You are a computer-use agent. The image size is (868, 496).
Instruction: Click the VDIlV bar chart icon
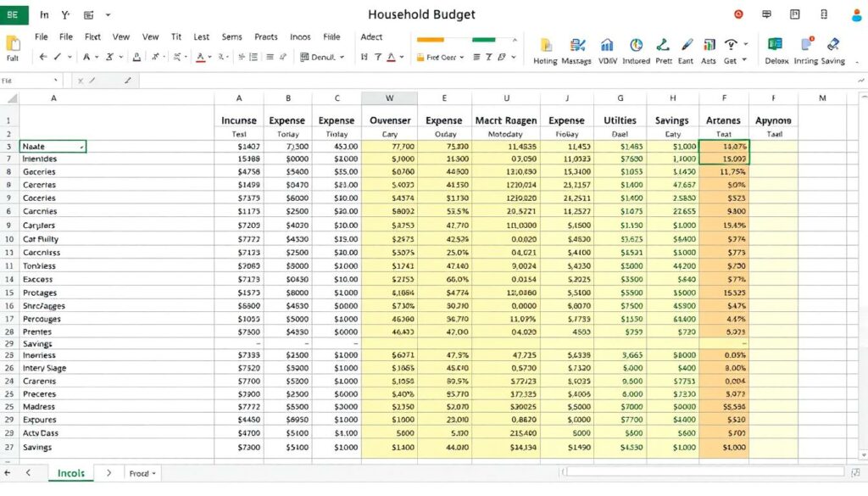(608, 46)
